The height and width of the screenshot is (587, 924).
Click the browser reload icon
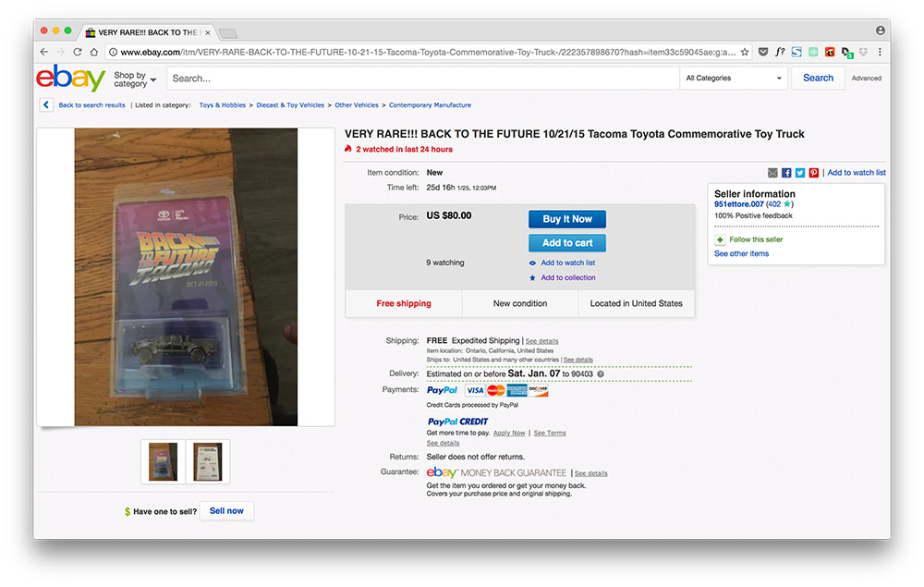78,52
